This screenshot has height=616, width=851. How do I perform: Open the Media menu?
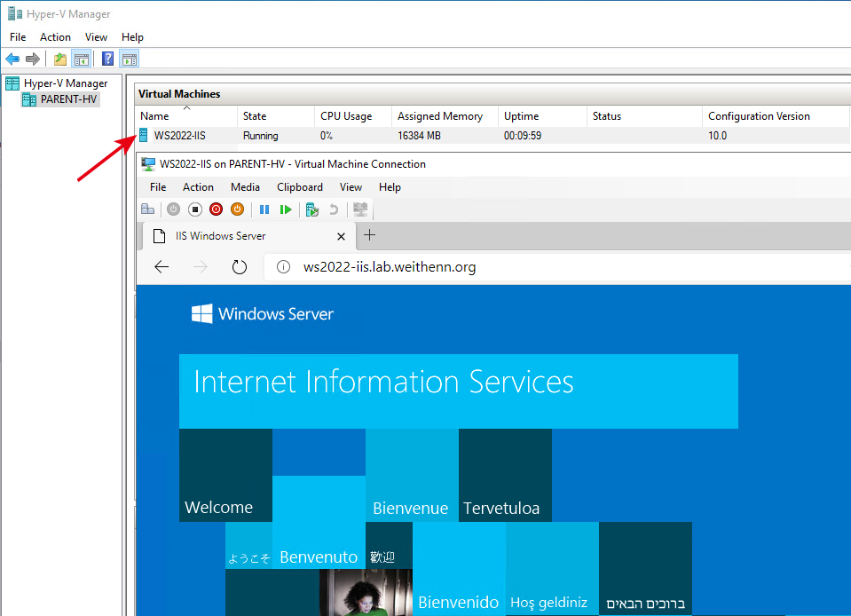[x=245, y=187]
